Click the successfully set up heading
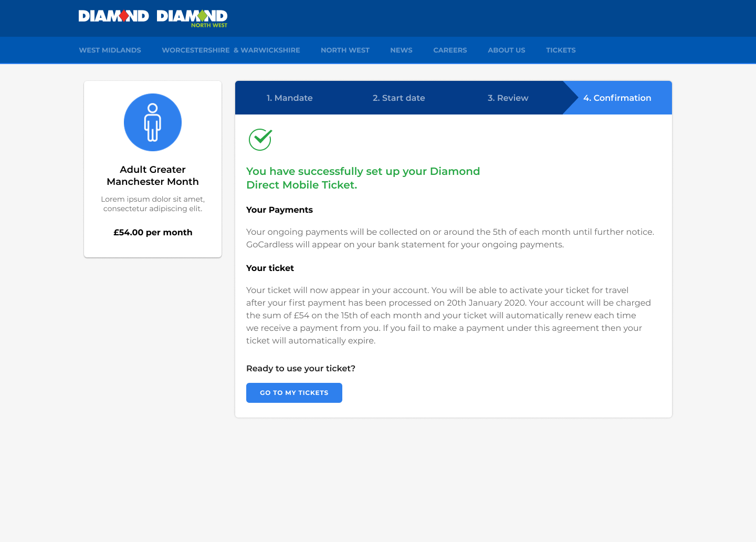This screenshot has width=756, height=542. [363, 178]
